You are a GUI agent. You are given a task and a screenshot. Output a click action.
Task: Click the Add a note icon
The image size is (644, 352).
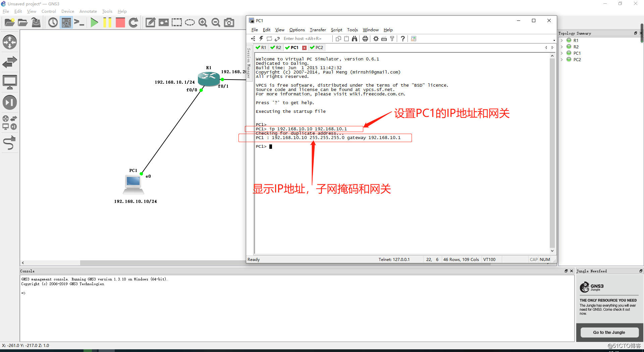(x=150, y=23)
